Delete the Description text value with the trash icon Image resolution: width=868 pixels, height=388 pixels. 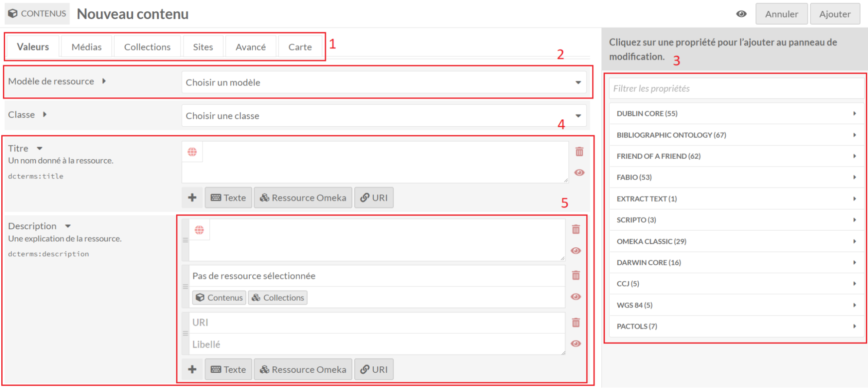[576, 230]
